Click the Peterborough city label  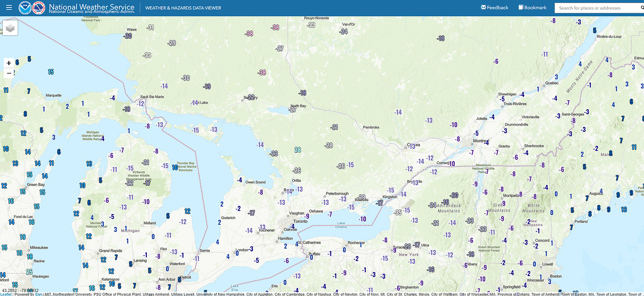coord(337,193)
